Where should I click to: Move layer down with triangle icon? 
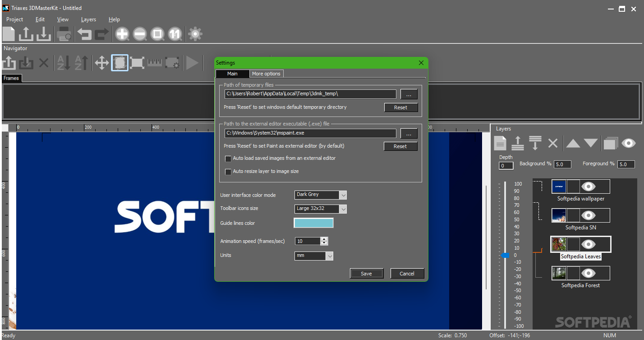(x=591, y=144)
